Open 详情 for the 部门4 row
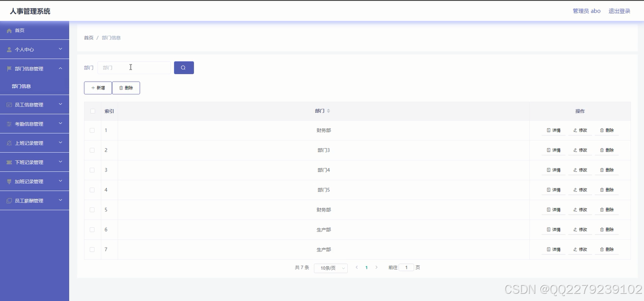Screen dimensions: 644x301 coord(553,169)
